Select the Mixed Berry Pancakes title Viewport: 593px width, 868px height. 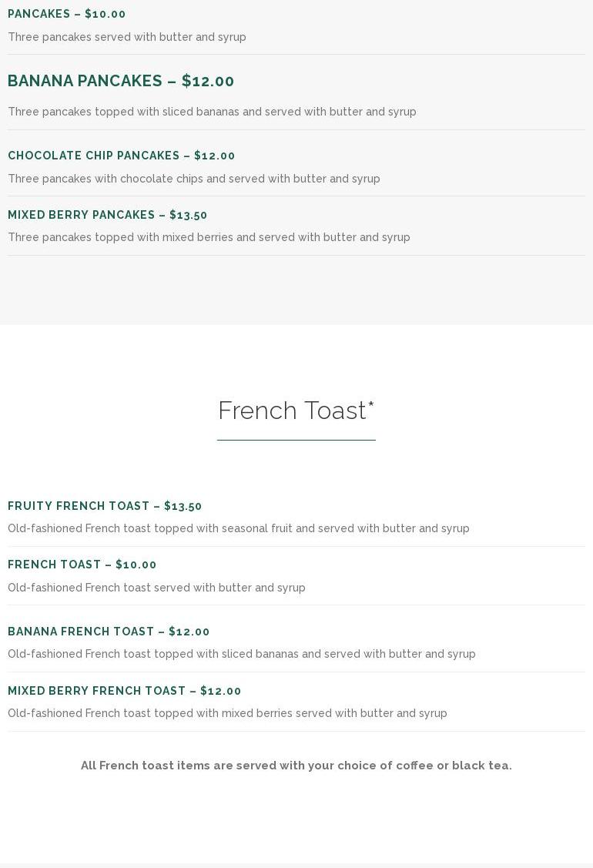[107, 215]
